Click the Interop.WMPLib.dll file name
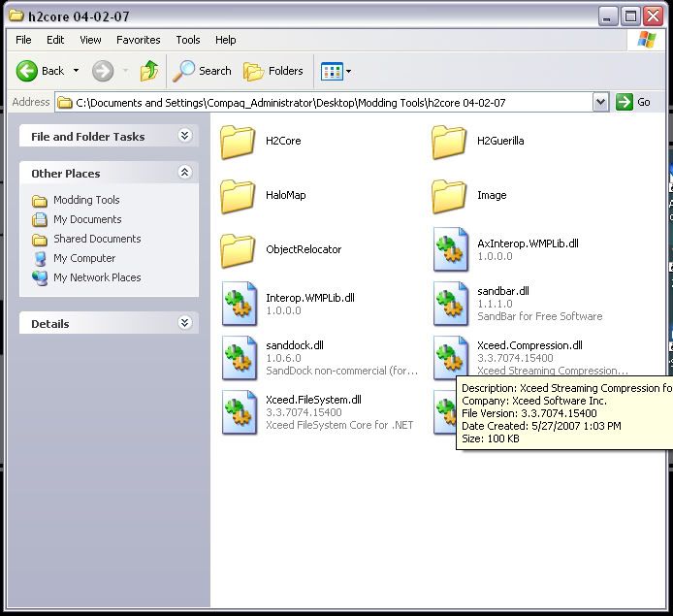 pos(310,298)
